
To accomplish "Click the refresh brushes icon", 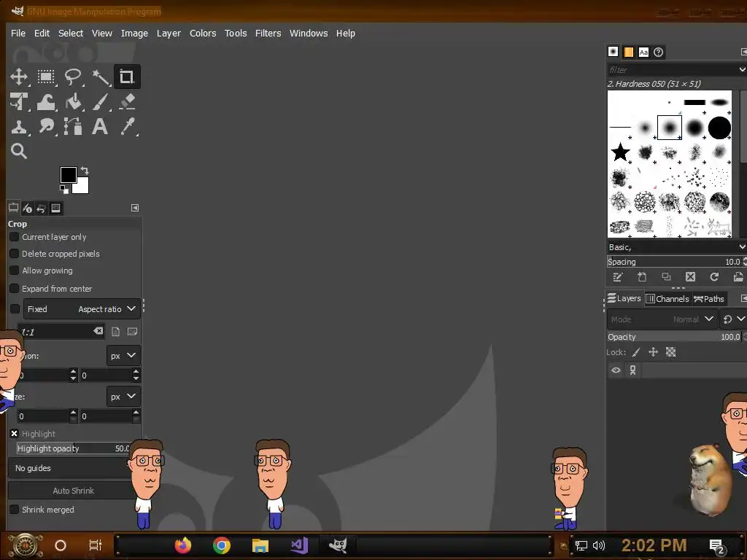I will tap(714, 277).
